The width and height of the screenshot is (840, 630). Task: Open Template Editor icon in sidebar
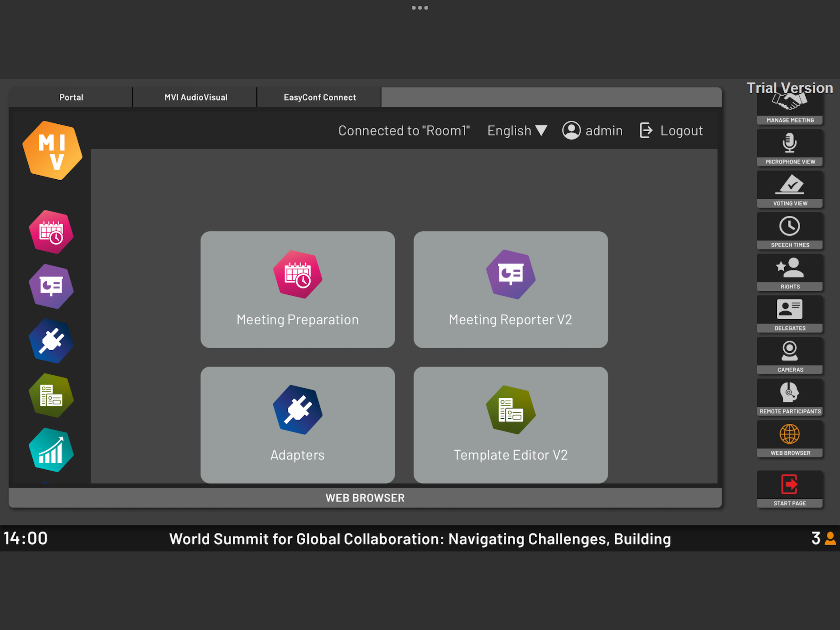point(51,396)
